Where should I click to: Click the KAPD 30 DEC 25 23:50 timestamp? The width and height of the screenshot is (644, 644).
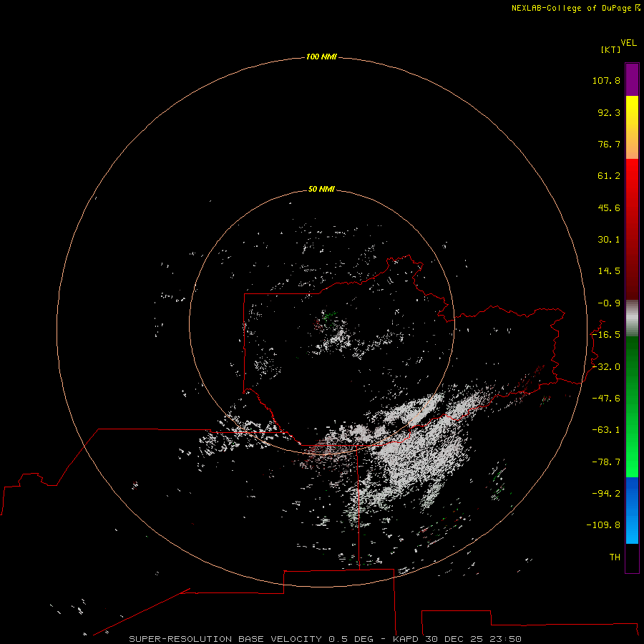tap(457, 639)
